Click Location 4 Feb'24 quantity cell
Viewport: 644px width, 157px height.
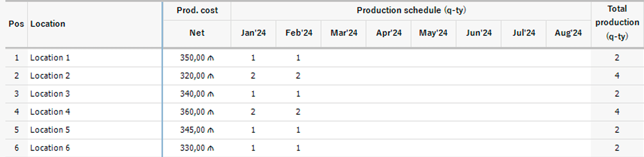298,112
